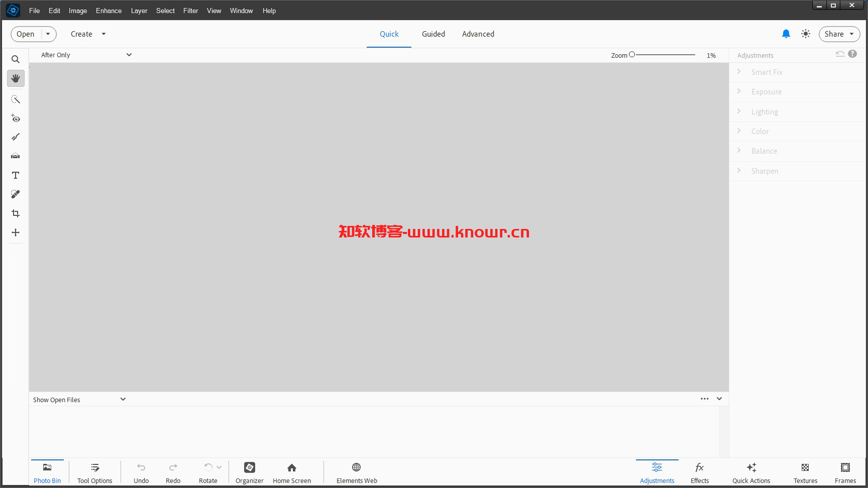This screenshot has width=868, height=488.
Task: Click the Photoshop Elements app logo
Action: click(x=13, y=10)
